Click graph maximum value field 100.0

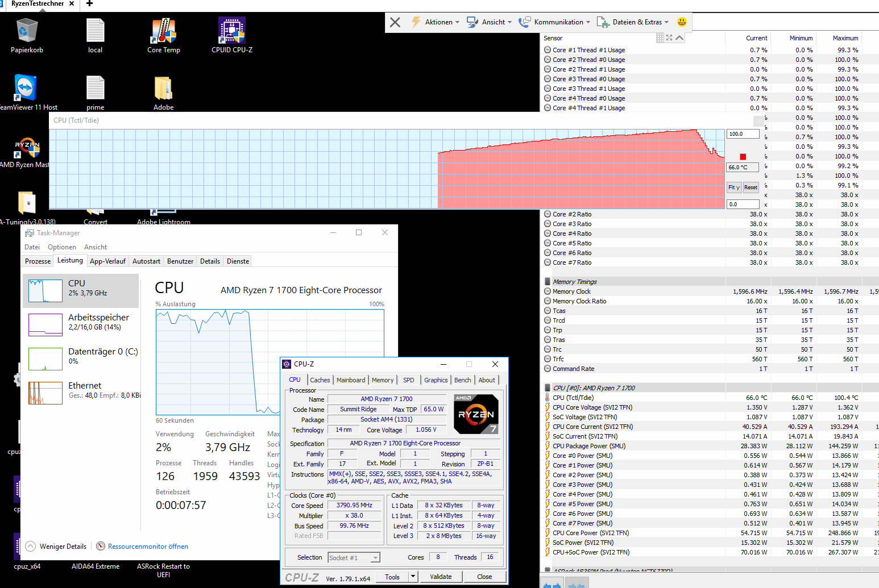pos(743,134)
